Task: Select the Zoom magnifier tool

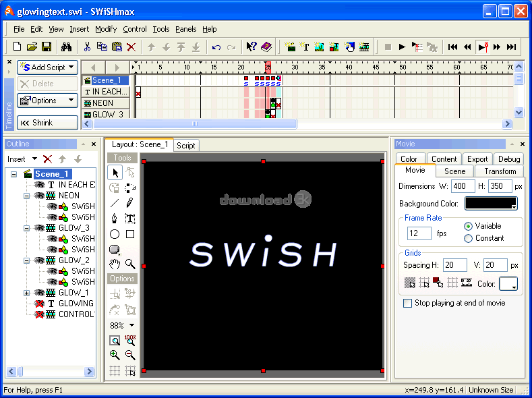Action: coord(130,264)
